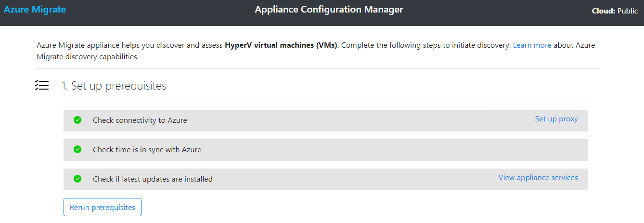
Task: Click the Azure Migrate brand link
Action: (x=35, y=10)
